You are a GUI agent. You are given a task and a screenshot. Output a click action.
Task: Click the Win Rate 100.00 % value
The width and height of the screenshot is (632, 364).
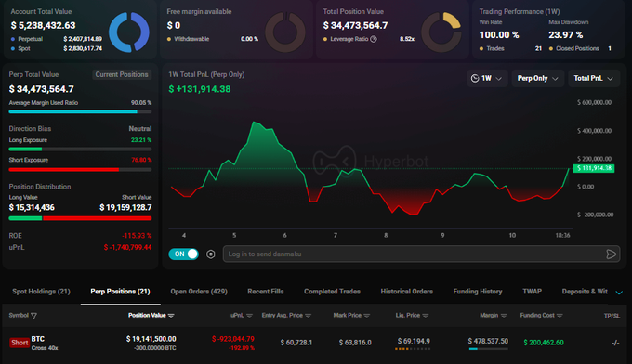(499, 35)
